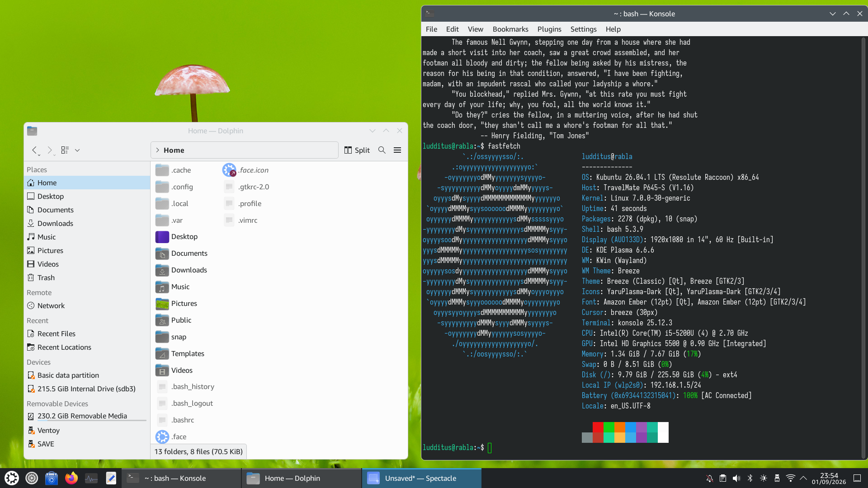Go back with the Dolphin back arrow
The width and height of the screenshot is (868, 488).
coord(34,150)
